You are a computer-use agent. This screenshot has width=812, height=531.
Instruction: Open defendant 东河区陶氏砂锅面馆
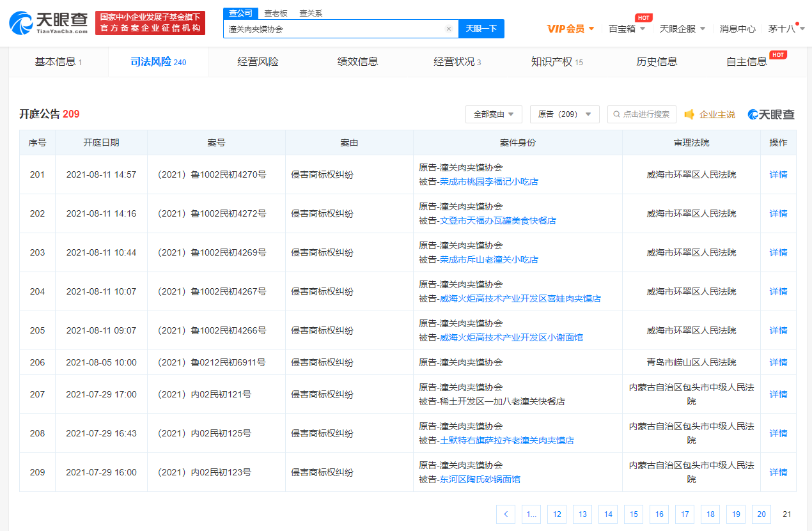480,479
